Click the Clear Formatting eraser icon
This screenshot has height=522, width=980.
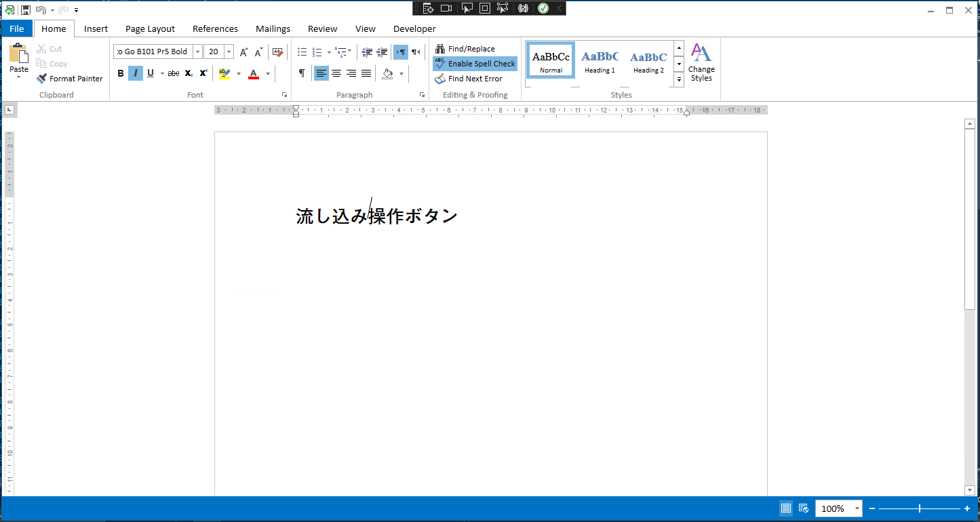pos(277,52)
